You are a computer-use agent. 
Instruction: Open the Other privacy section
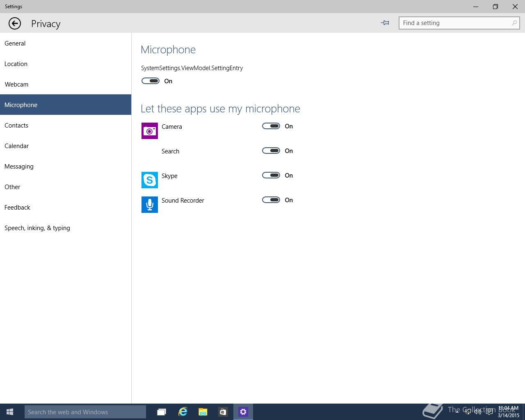[66, 187]
